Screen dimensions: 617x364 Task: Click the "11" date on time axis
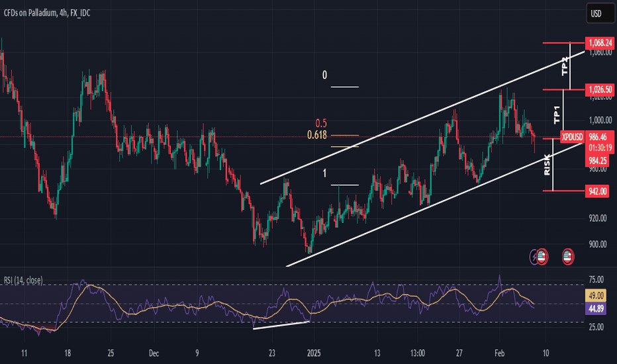24,353
